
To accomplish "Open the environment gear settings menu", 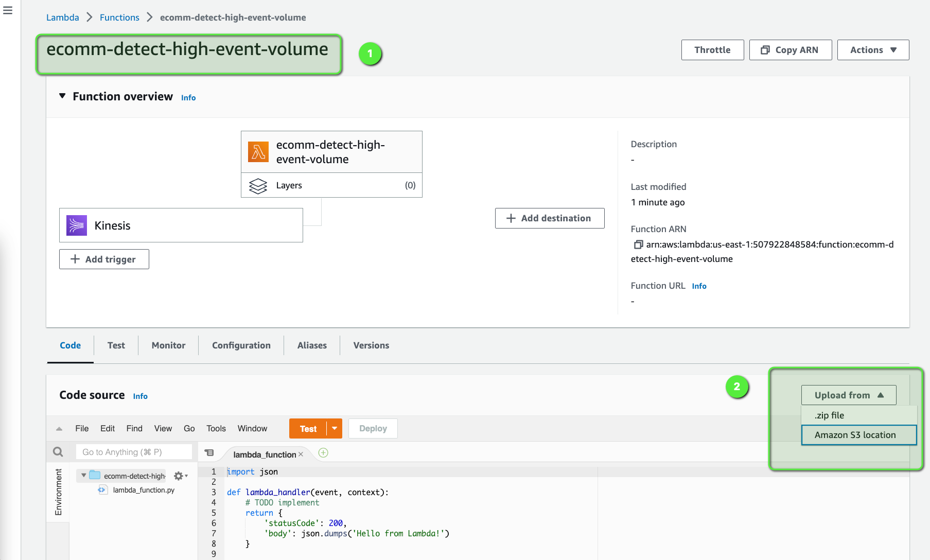I will click(181, 476).
